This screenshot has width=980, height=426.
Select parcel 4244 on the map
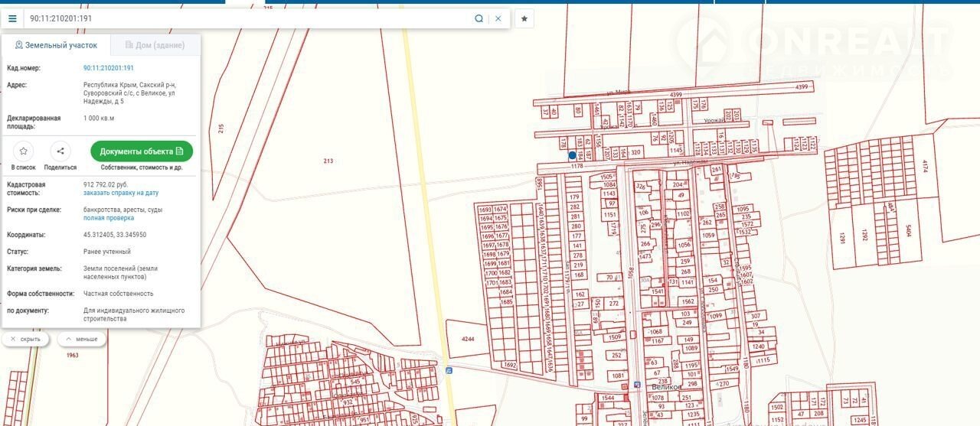[x=469, y=339]
